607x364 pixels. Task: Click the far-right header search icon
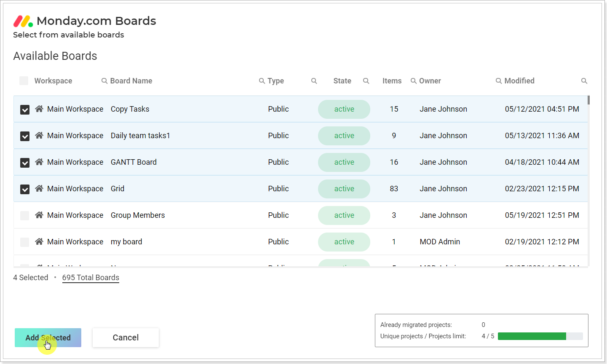pyautogui.click(x=584, y=80)
